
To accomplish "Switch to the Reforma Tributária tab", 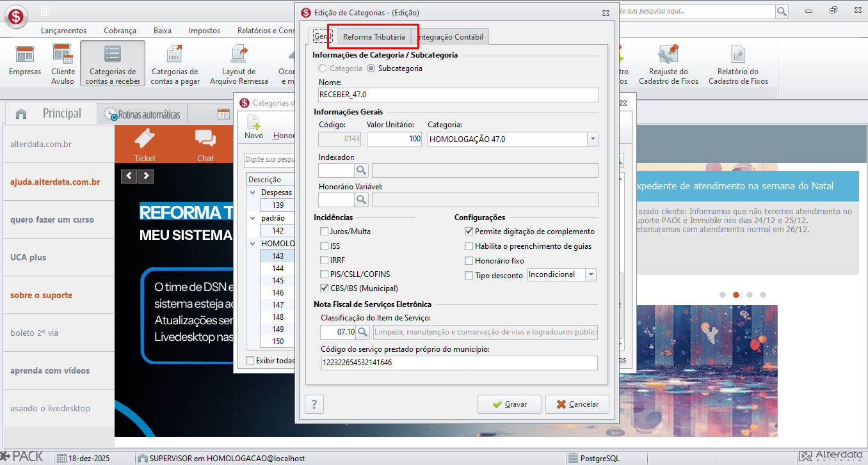I will [x=374, y=37].
